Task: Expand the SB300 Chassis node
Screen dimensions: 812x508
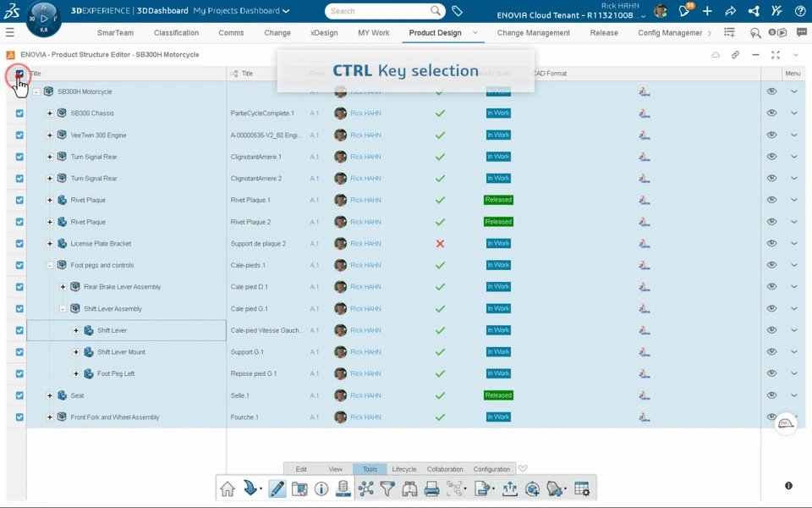Action: 50,113
